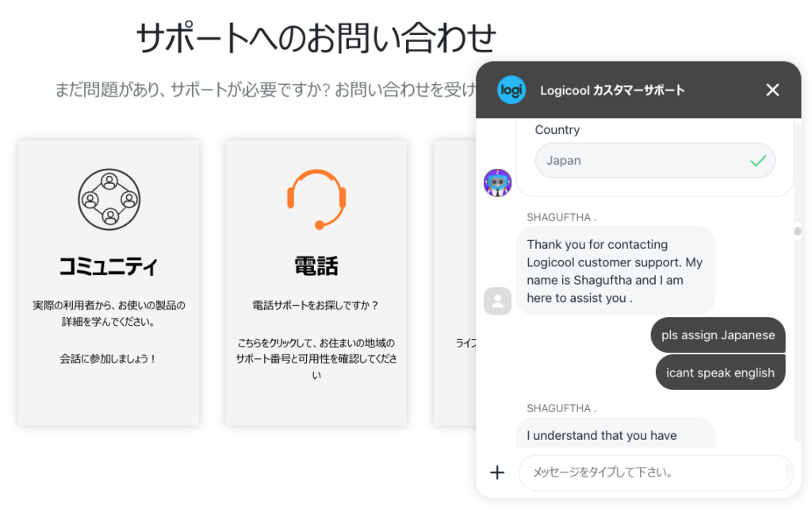812x516 pixels.
Task: Click the 'サポートへのお問い合わせ' heading
Action: click(x=316, y=38)
